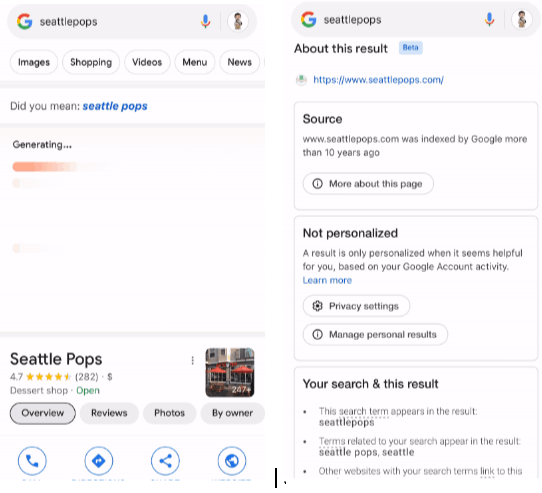Open the Website globe icon
The width and height of the screenshot is (542, 493).
(x=232, y=461)
